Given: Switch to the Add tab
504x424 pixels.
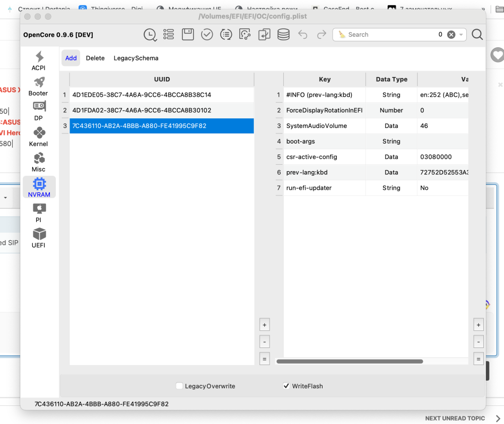Looking at the screenshot, I should [71, 58].
